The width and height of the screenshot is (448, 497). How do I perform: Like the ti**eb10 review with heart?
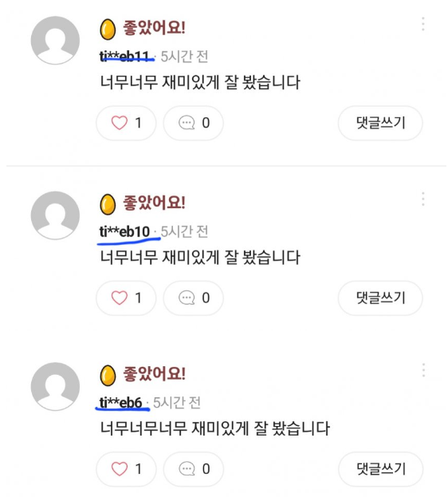126,298
